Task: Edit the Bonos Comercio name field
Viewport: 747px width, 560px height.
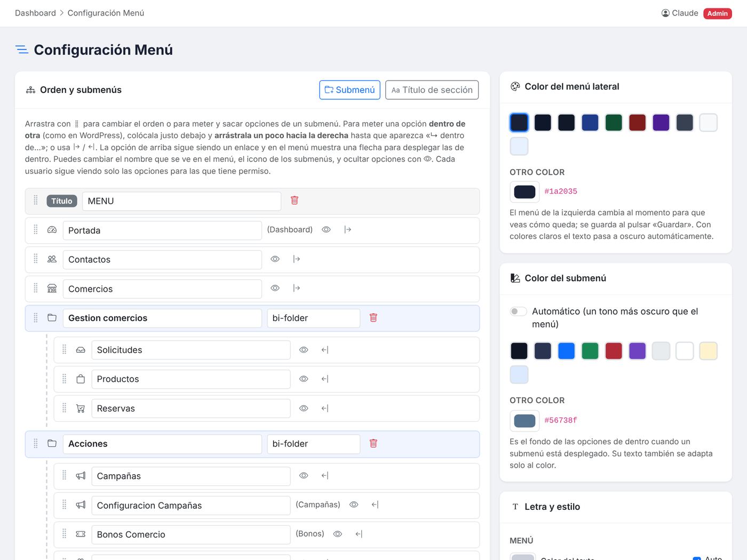Action: pos(191,535)
